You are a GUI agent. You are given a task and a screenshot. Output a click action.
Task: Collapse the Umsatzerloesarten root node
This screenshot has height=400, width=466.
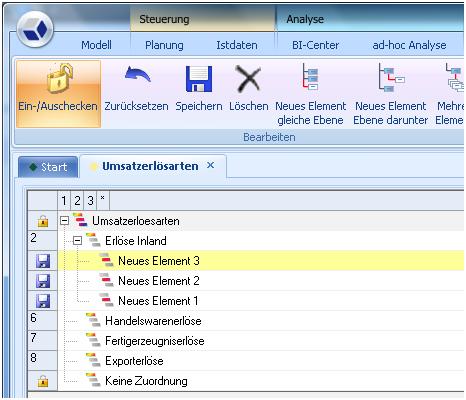tap(65, 220)
